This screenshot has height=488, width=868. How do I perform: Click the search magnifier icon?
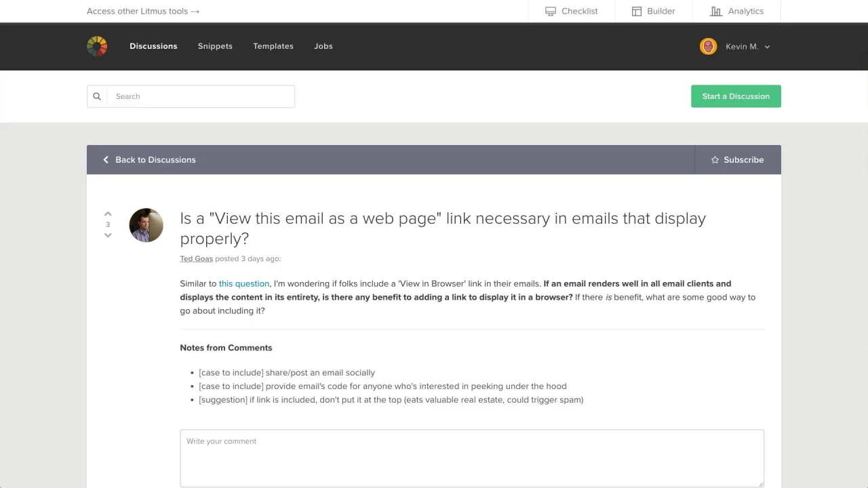pos(97,96)
